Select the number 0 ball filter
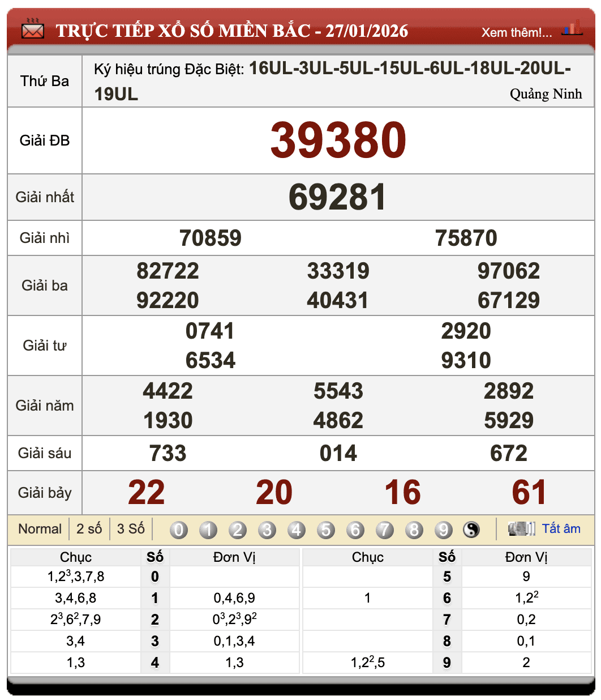601x700 pixels. [x=179, y=530]
